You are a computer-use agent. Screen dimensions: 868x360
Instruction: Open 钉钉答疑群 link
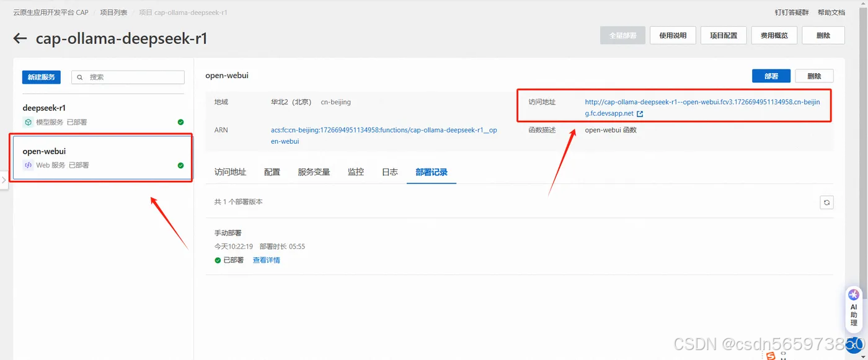click(792, 12)
